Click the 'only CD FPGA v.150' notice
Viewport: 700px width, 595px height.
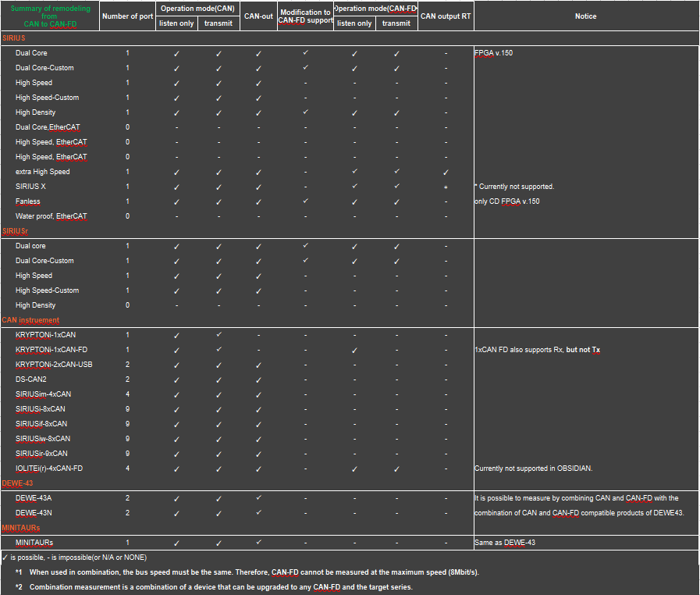click(x=507, y=201)
